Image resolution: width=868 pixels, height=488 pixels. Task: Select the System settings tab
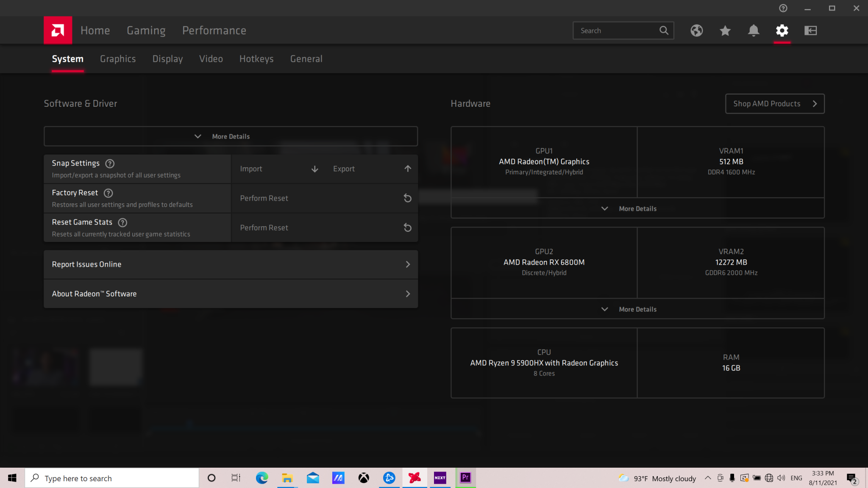(x=68, y=59)
